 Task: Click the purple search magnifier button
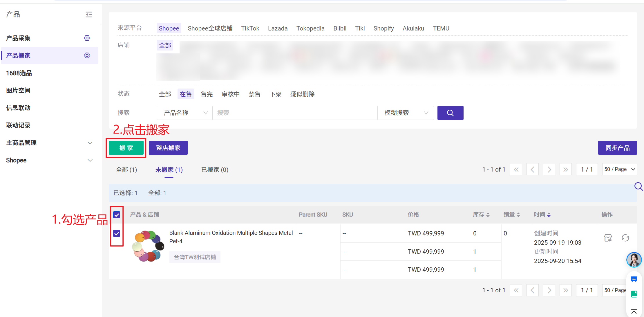pyautogui.click(x=450, y=113)
